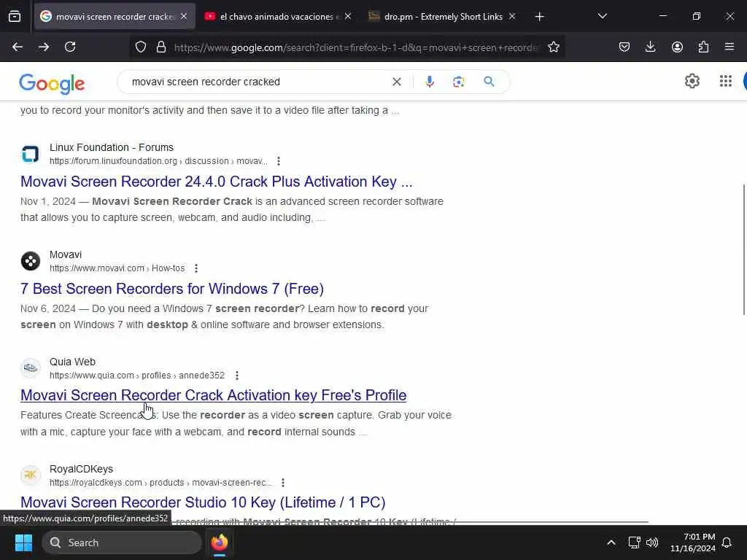Click the 'Quia Web' site name

(x=72, y=362)
